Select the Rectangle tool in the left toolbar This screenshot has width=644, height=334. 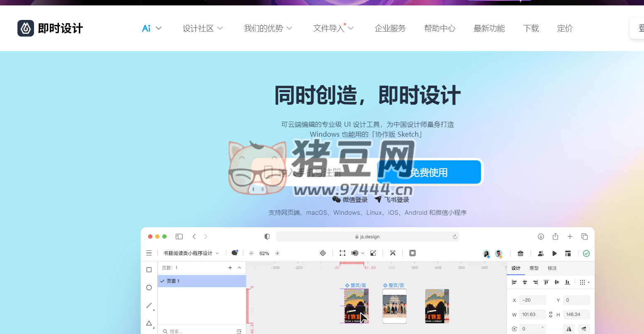pos(149,269)
